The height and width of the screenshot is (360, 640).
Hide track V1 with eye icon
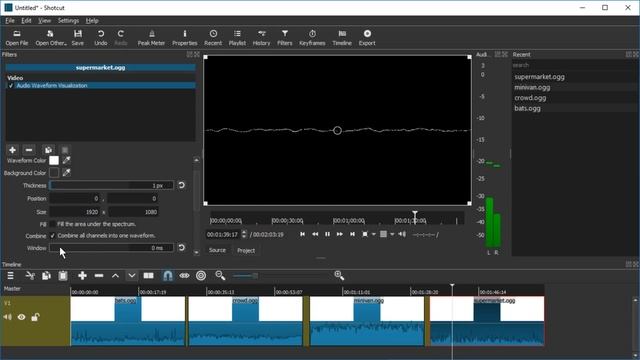[x=21, y=317]
